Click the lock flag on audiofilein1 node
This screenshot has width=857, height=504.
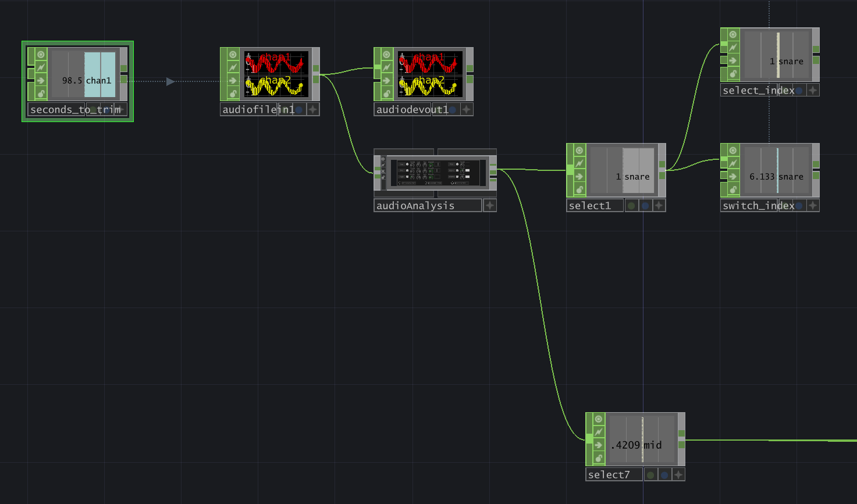pyautogui.click(x=233, y=94)
